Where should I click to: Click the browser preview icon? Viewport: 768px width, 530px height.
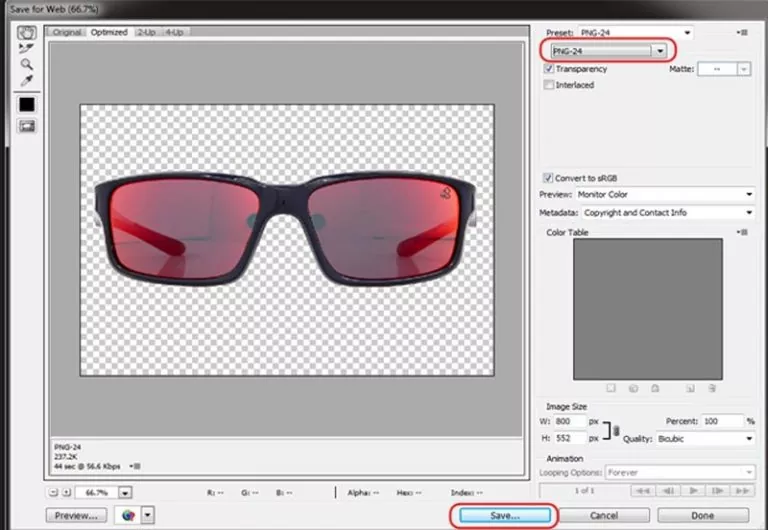[x=128, y=515]
